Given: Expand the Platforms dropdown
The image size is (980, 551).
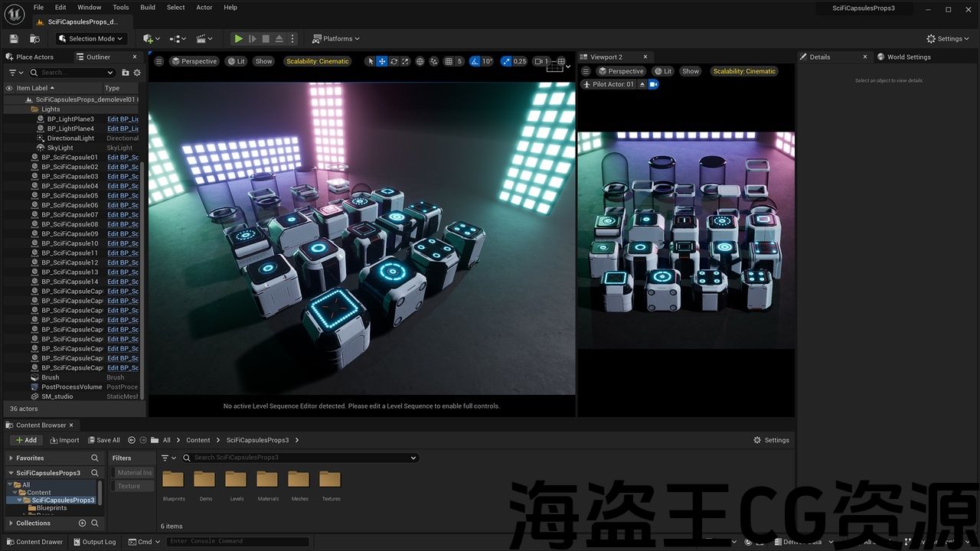Looking at the screenshot, I should 336,38.
